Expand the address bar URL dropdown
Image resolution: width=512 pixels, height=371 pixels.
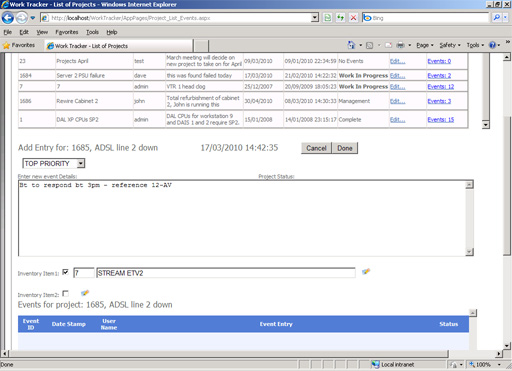click(x=314, y=18)
